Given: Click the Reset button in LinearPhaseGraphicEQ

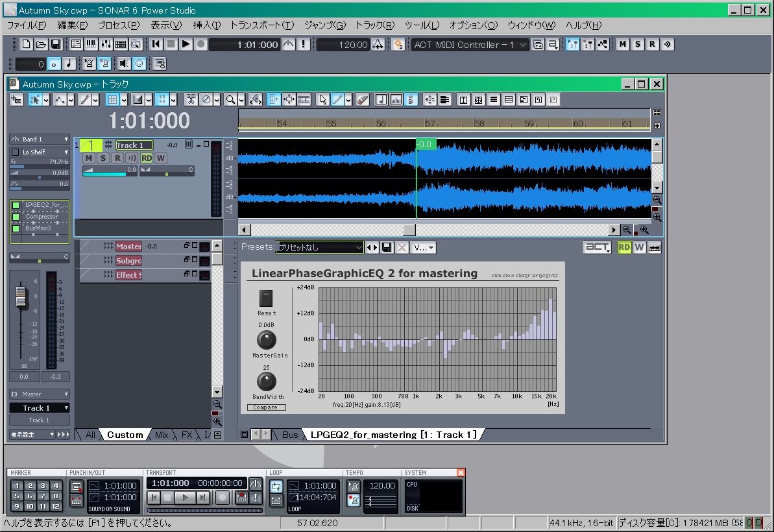Looking at the screenshot, I should tap(265, 298).
